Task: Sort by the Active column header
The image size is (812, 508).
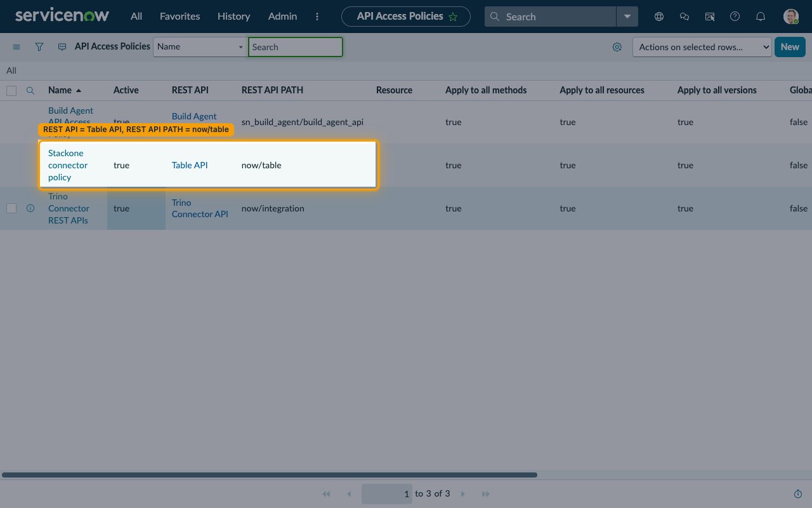Action: coord(126,90)
